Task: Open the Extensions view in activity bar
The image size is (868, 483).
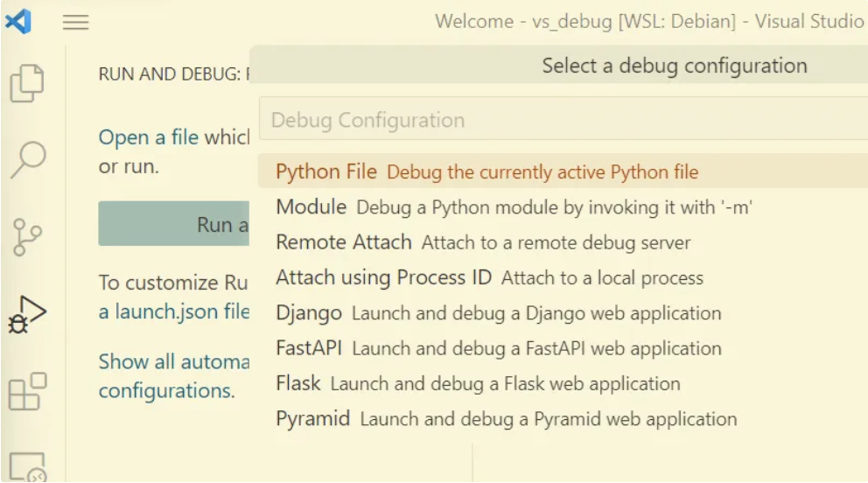Action: click(28, 391)
